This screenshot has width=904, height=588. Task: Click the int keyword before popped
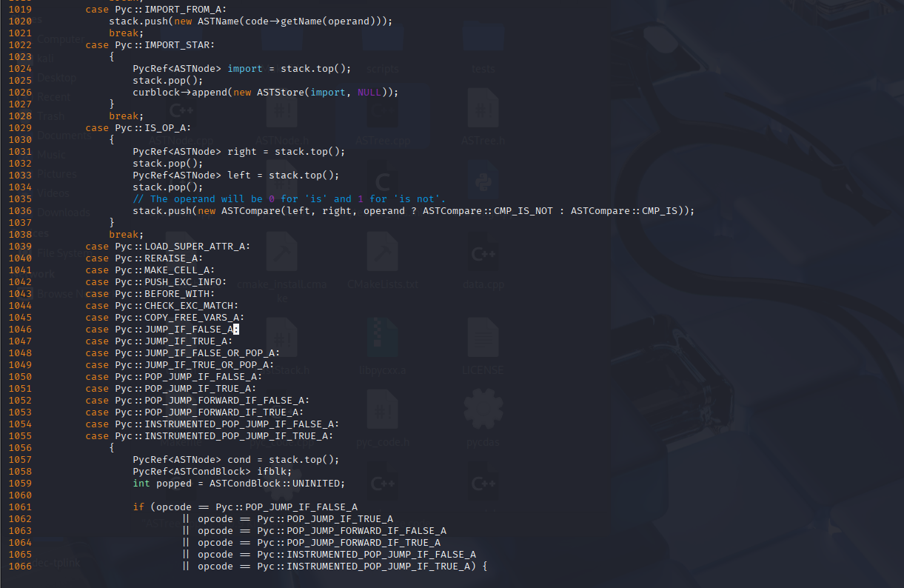coord(141,484)
